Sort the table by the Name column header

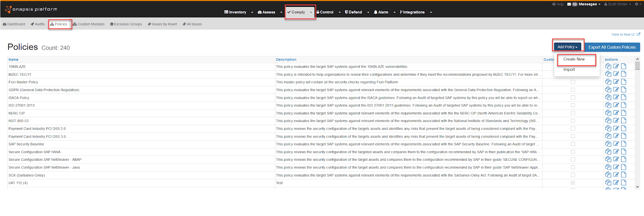point(13,60)
